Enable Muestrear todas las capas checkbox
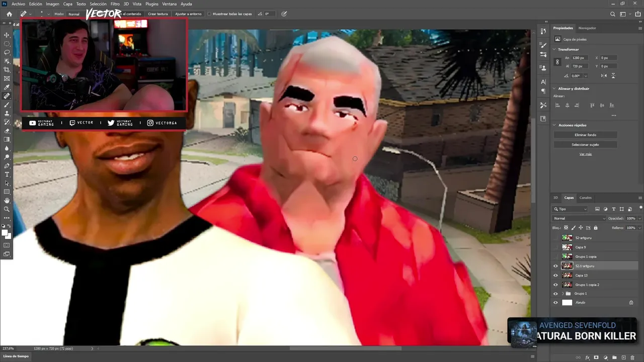Image resolution: width=644 pixels, height=362 pixels. (x=209, y=14)
